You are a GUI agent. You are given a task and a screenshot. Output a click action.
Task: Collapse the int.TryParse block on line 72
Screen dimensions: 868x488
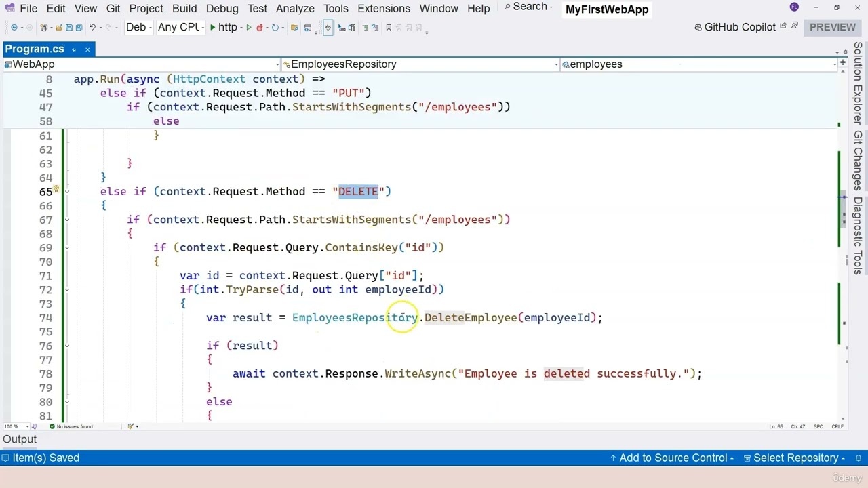66,289
